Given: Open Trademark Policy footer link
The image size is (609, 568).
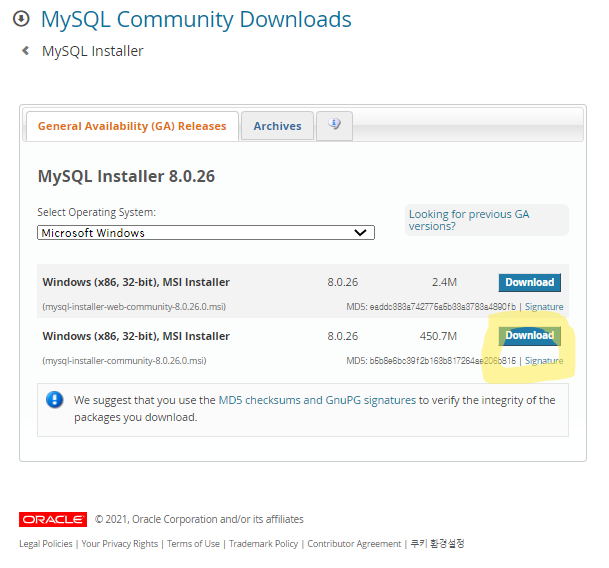Looking at the screenshot, I should pyautogui.click(x=263, y=544).
